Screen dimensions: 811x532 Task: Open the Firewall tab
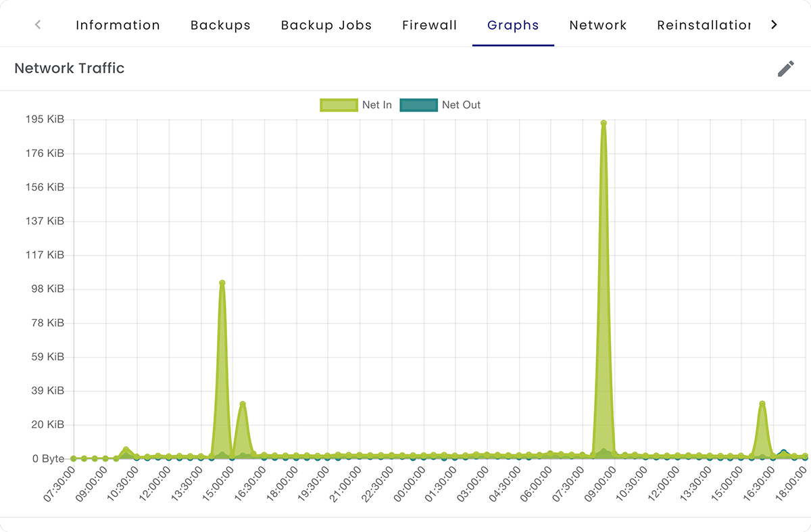point(429,26)
